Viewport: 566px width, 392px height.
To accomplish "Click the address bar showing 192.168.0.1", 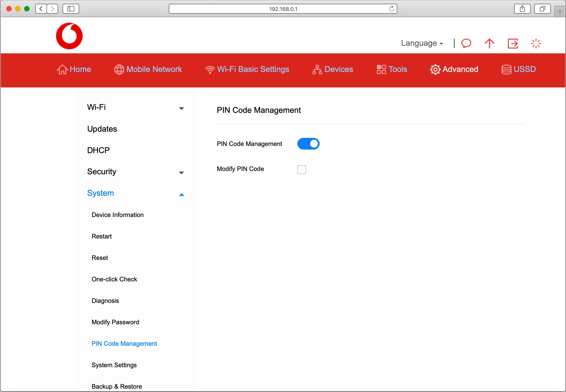I will pyautogui.click(x=283, y=9).
